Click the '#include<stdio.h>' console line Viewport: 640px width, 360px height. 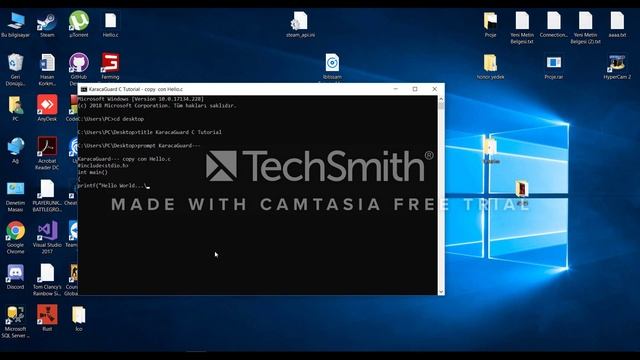point(103,166)
